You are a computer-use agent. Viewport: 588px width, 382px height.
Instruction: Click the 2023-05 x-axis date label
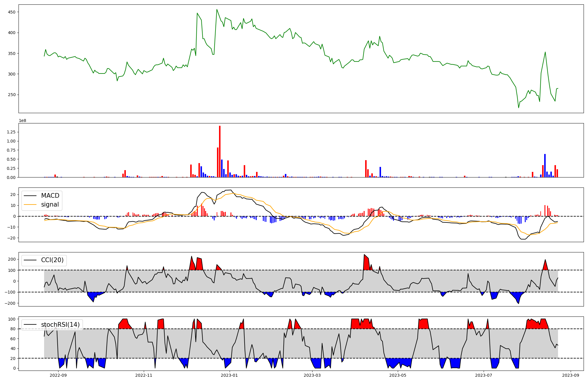point(398,375)
